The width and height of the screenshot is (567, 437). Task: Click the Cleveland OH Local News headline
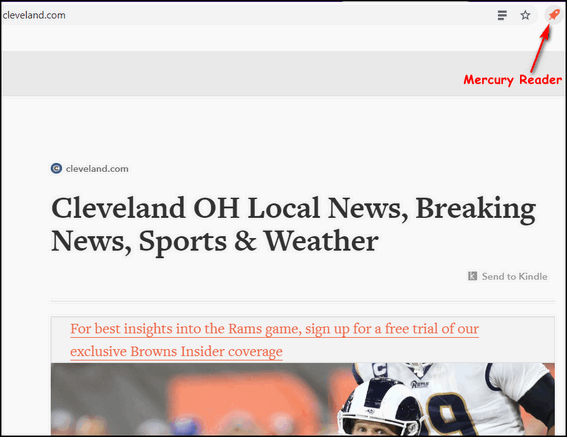point(293,208)
